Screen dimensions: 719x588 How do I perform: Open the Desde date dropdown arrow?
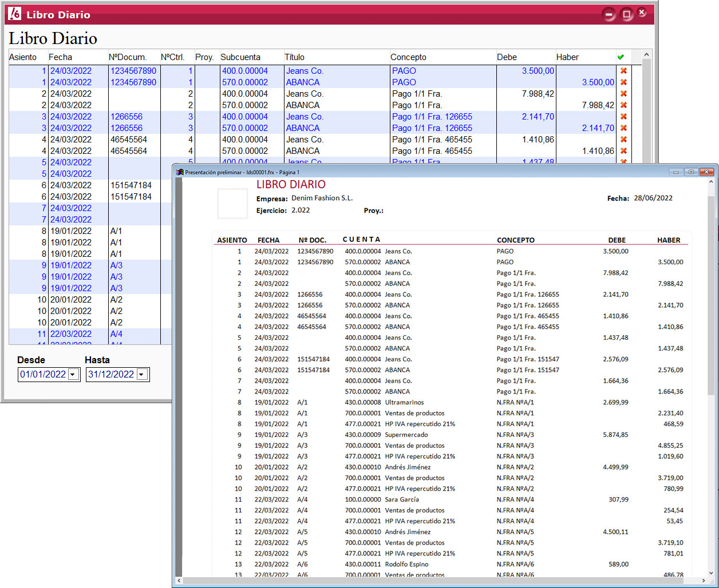pos(73,375)
